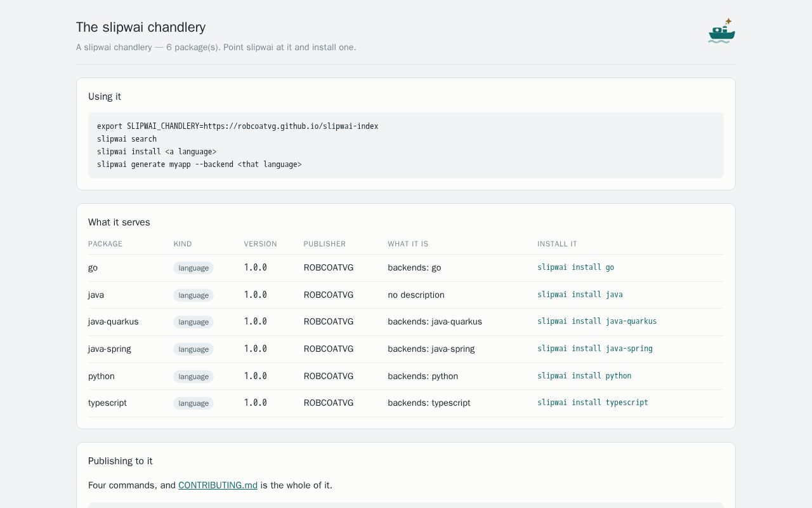Click the "slipwai install <a language>" code line
The width and height of the screenshot is (812, 508).
point(157,152)
